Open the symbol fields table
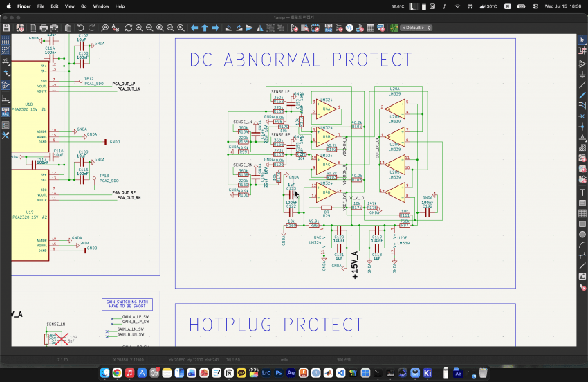 tap(371, 28)
